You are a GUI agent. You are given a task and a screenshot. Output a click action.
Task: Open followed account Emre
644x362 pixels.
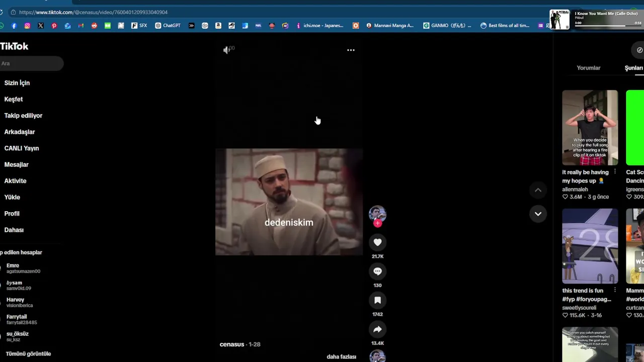pos(23,268)
